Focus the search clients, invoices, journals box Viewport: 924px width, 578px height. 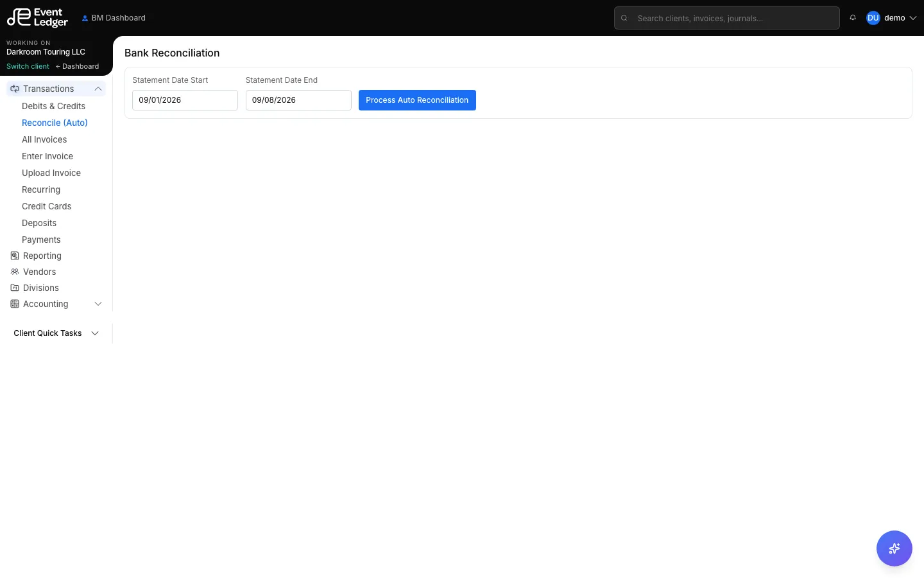pyautogui.click(x=727, y=18)
